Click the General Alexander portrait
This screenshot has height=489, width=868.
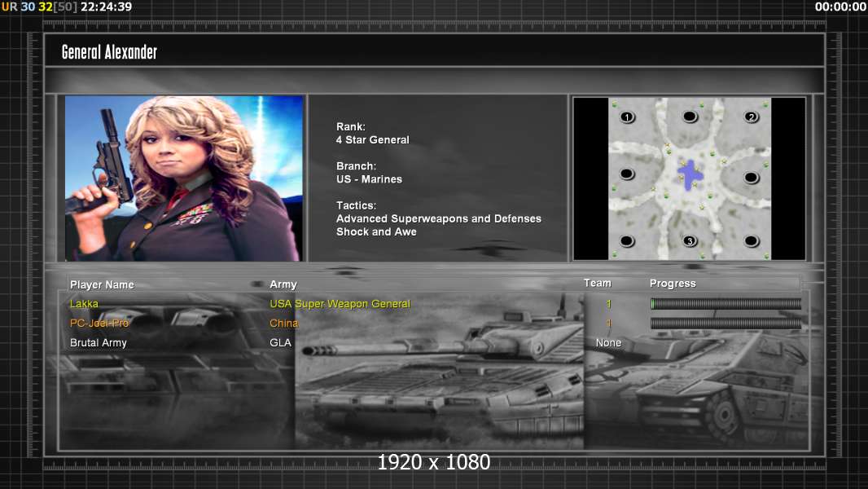184,178
